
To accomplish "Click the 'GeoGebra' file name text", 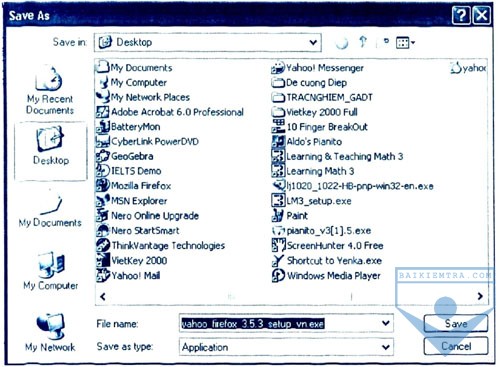I will click(132, 156).
